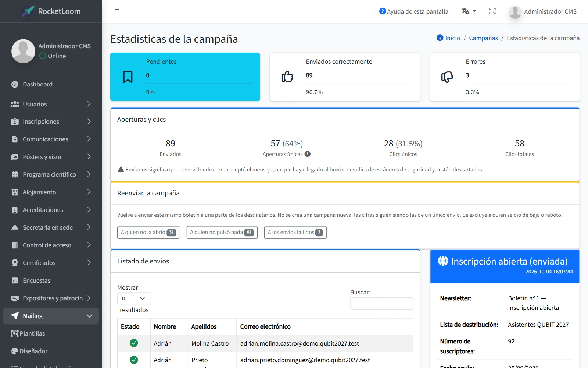Screen dimensions: 588x368
Task: Click the thumbs-down Errores icon
Action: (447, 77)
